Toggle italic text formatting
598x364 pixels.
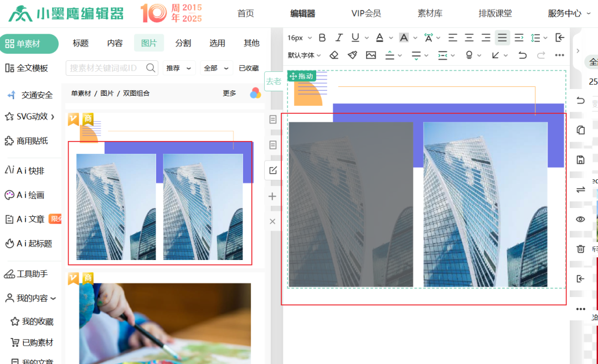point(339,38)
